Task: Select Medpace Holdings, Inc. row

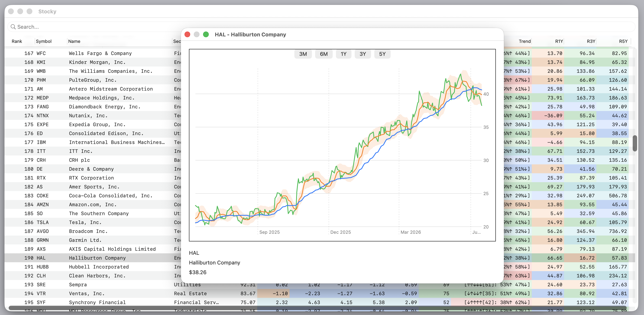Action: pyautogui.click(x=320, y=98)
